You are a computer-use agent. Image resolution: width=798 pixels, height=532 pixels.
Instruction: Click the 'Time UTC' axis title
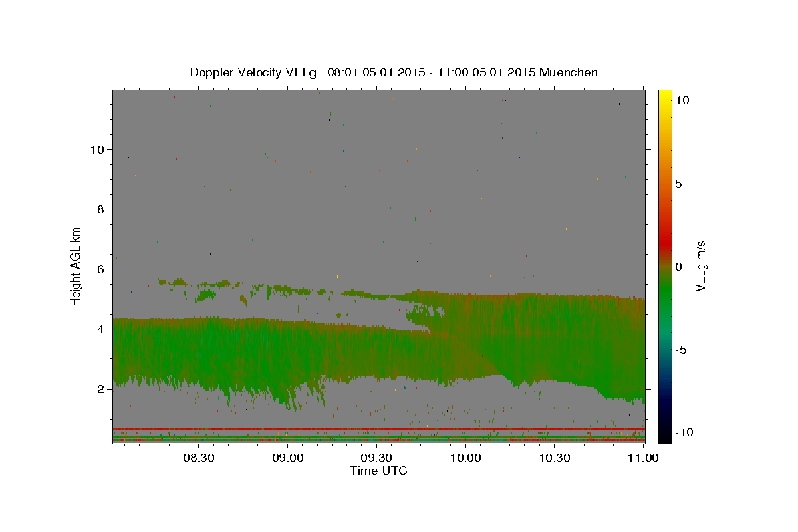(378, 471)
